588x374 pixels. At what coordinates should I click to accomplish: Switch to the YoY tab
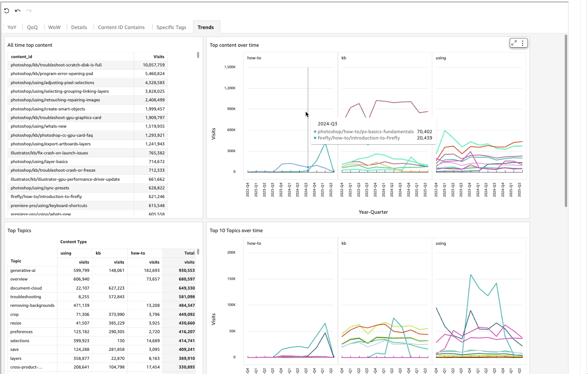pos(12,27)
